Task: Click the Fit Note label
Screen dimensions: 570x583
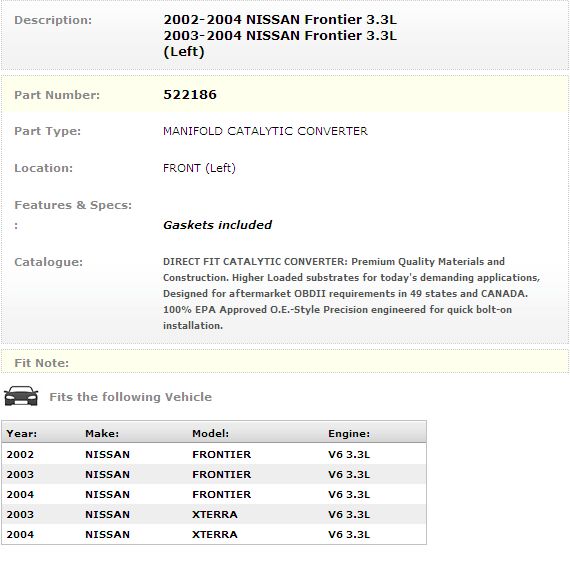Action: coord(41,363)
